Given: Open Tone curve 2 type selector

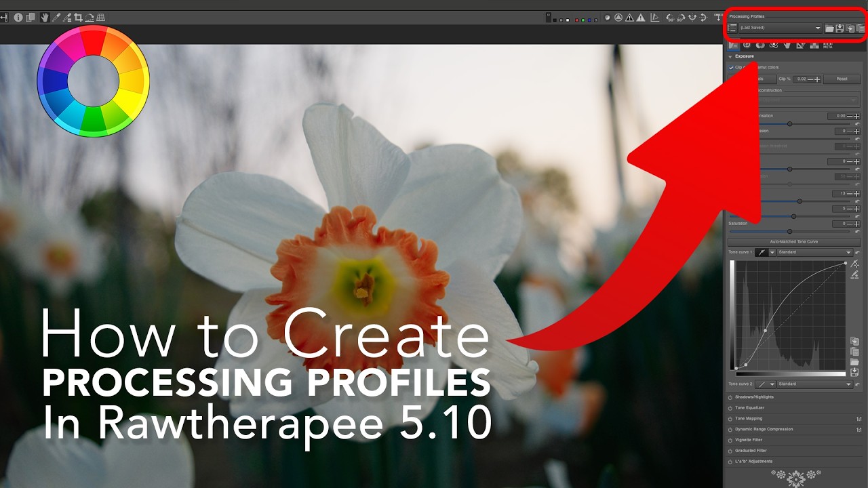Looking at the screenshot, I should [765, 384].
